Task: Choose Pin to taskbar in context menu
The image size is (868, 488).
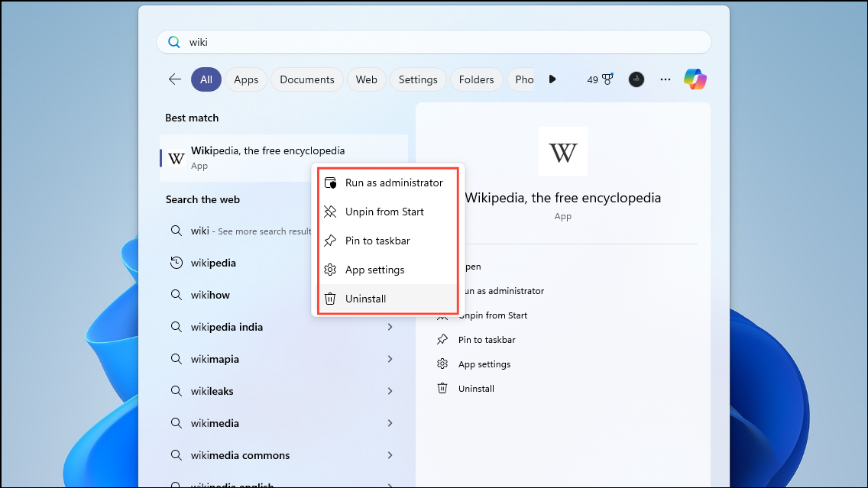Action: 388,241
